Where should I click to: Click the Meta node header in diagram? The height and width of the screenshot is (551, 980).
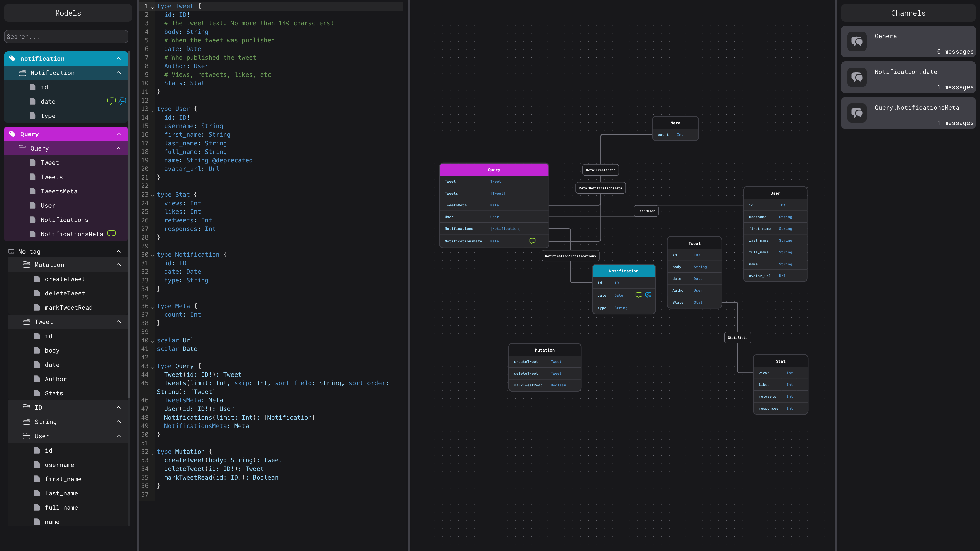(675, 123)
